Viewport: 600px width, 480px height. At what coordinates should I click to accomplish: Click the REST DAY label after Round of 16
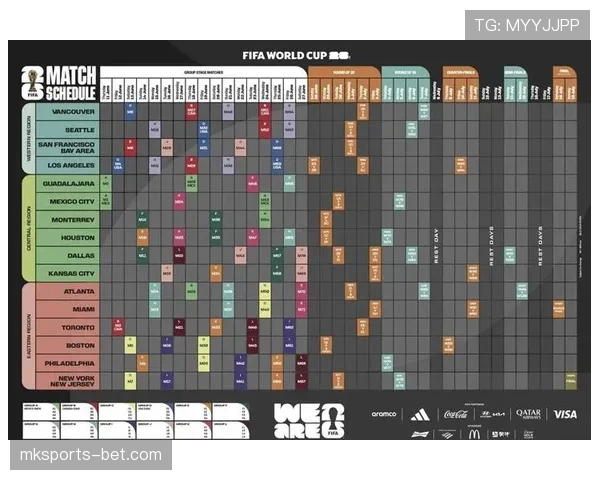[x=436, y=246]
